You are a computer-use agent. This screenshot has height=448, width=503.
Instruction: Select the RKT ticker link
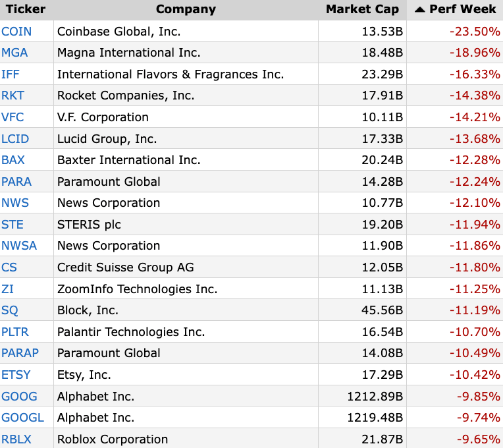coord(13,96)
